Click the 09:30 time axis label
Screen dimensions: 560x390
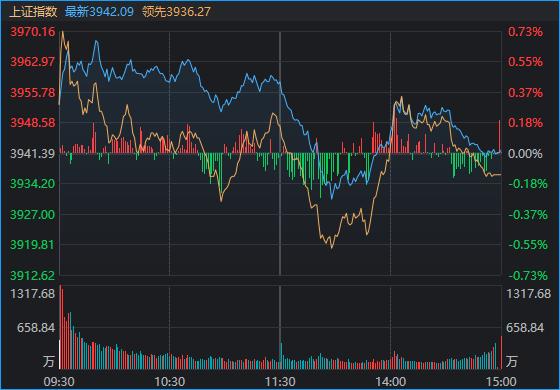click(59, 382)
